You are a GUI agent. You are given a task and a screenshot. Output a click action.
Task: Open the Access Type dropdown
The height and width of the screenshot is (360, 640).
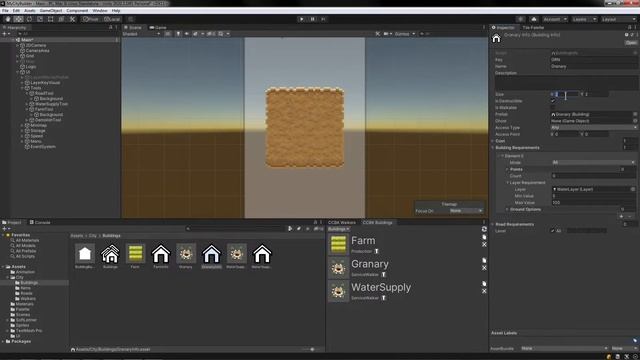pos(594,127)
